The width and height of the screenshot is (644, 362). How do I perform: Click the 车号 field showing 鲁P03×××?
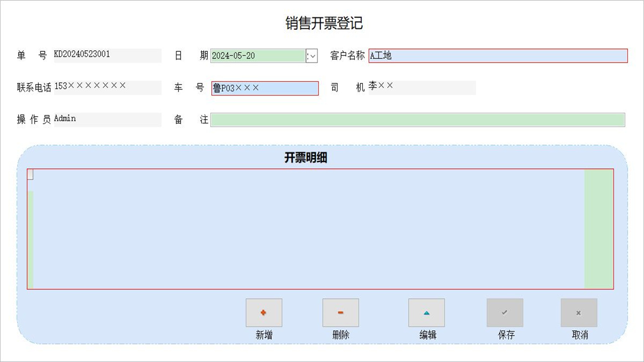[264, 88]
